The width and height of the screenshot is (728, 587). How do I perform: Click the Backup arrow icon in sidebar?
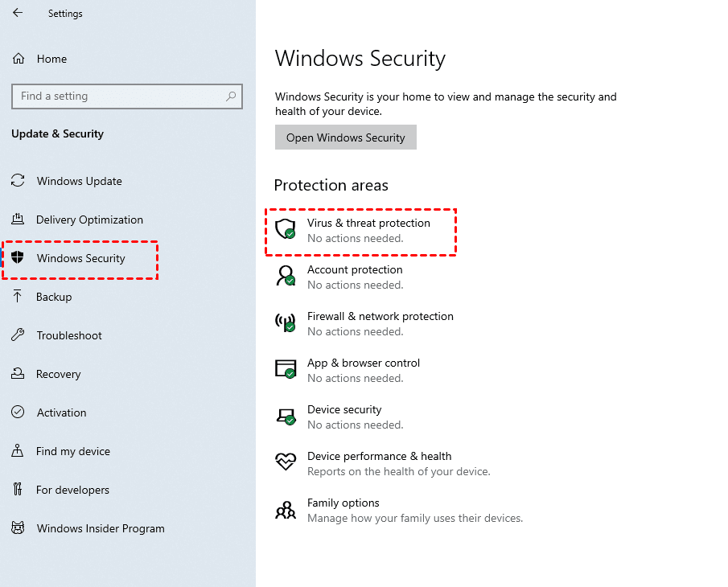tap(18, 297)
